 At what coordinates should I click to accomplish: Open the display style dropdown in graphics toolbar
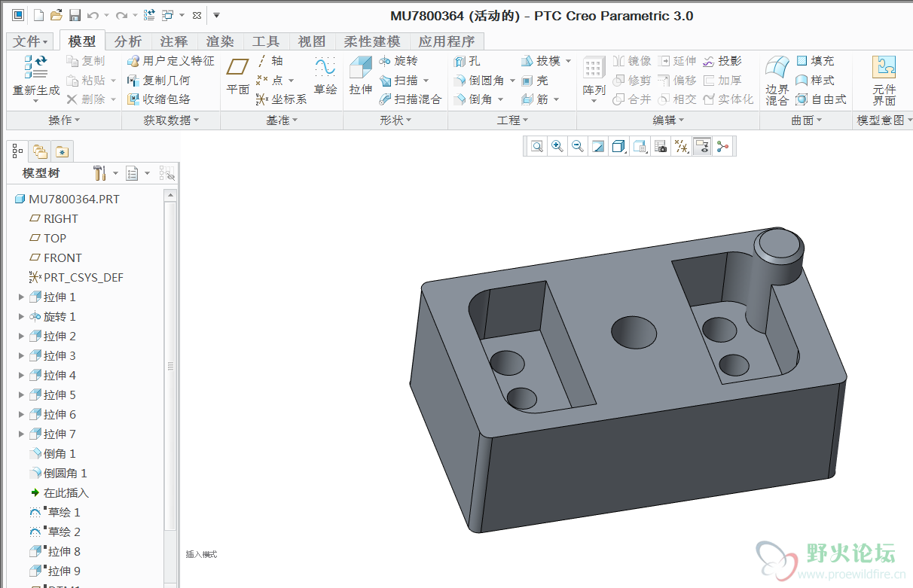click(x=619, y=147)
